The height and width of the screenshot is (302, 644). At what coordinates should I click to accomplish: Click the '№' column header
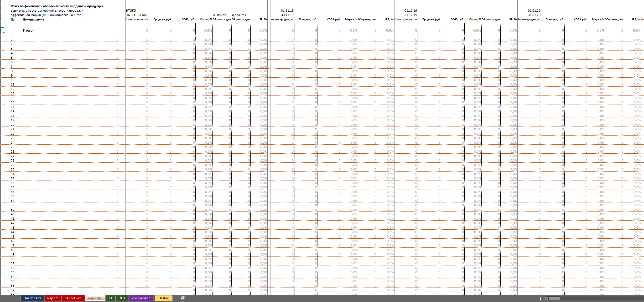(x=13, y=19)
